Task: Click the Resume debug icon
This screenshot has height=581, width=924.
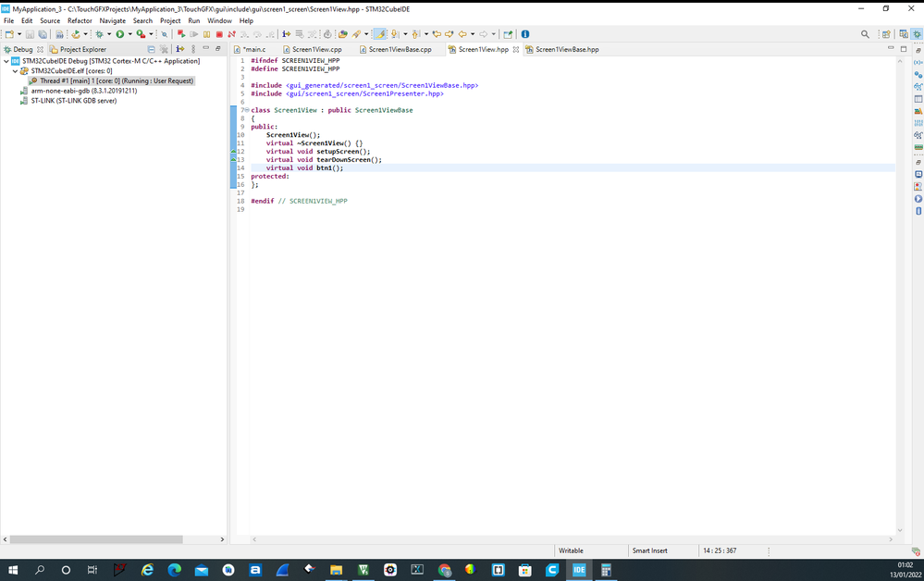Action: point(194,34)
